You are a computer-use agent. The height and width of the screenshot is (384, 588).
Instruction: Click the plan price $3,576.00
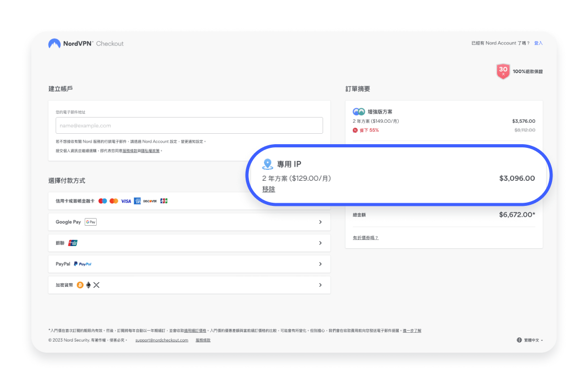click(x=524, y=121)
